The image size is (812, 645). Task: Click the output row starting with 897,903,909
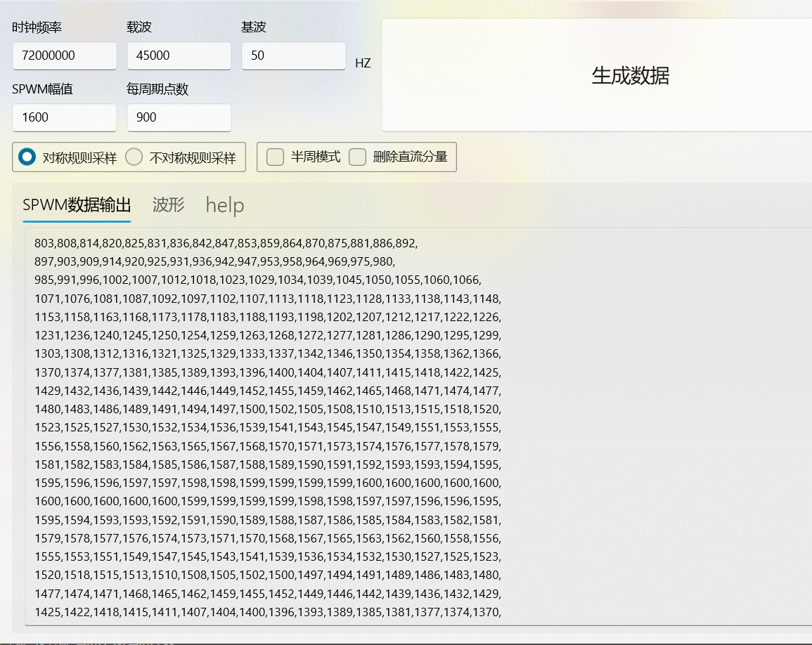(x=214, y=261)
